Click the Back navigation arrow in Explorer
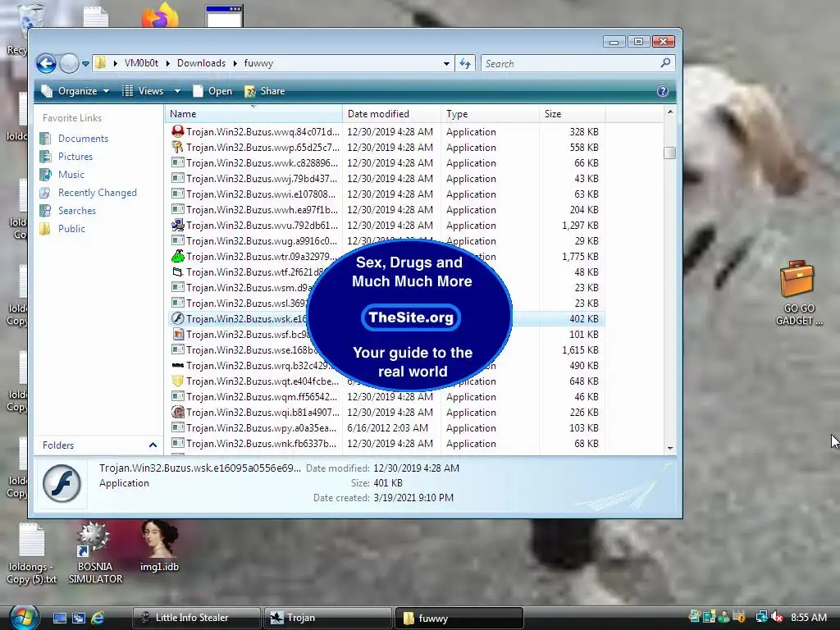This screenshot has width=840, height=630. tap(46, 64)
